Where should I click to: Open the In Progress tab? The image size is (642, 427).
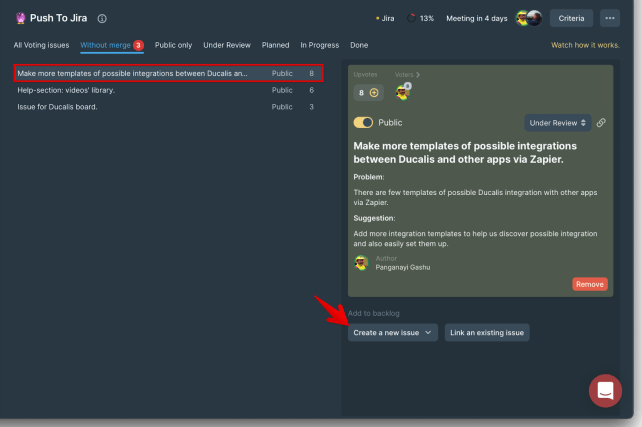(x=320, y=45)
